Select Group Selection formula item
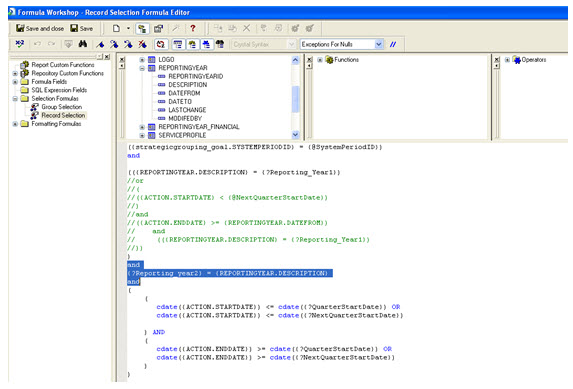The width and height of the screenshot is (573, 389). click(61, 107)
